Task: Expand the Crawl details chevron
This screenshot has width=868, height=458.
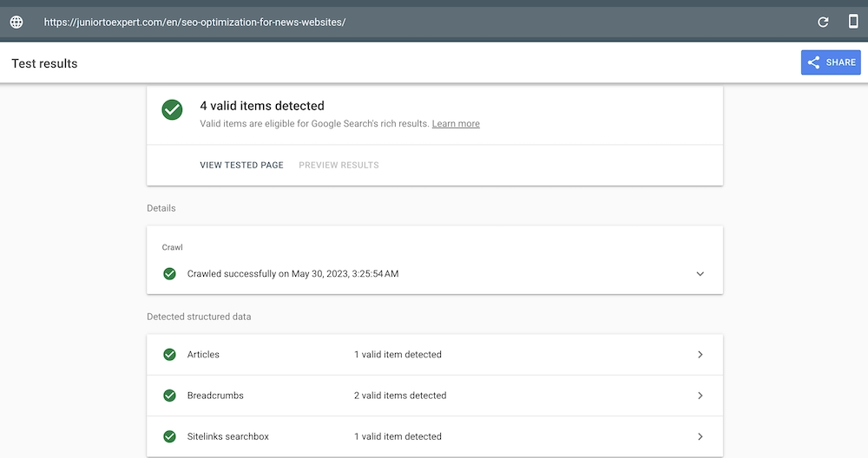Action: (700, 274)
